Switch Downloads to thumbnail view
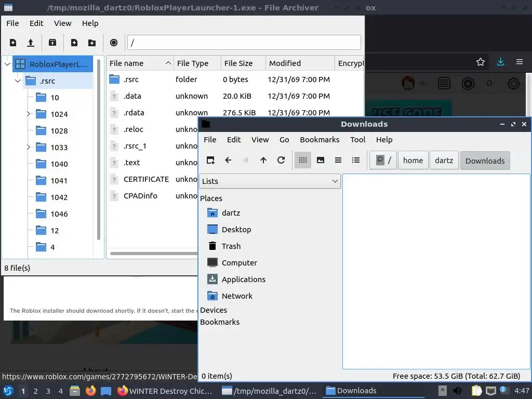 pyautogui.click(x=320, y=160)
